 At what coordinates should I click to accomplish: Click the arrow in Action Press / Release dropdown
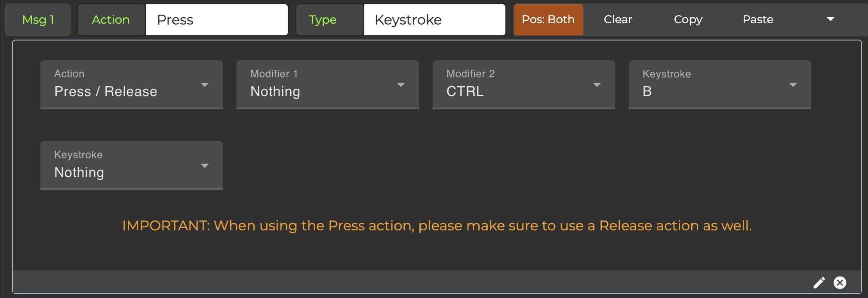point(205,85)
